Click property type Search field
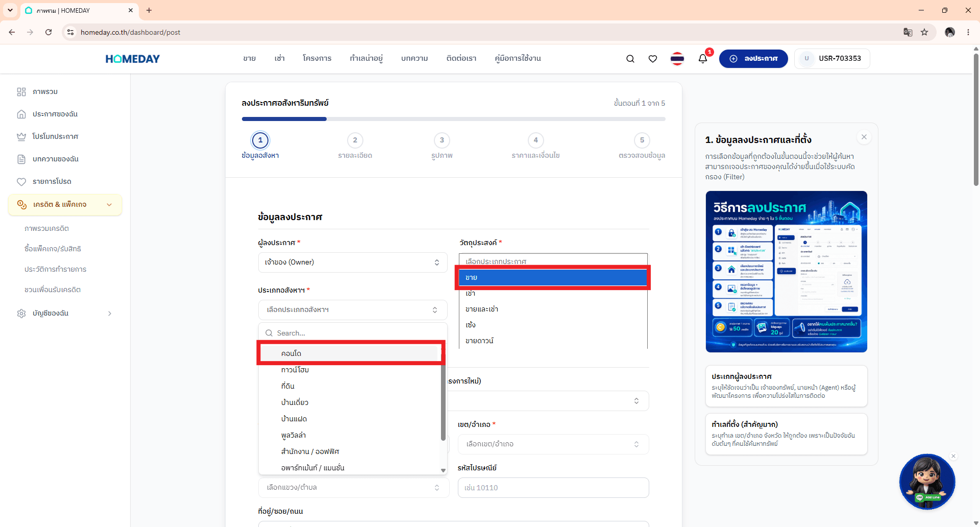 [353, 333]
